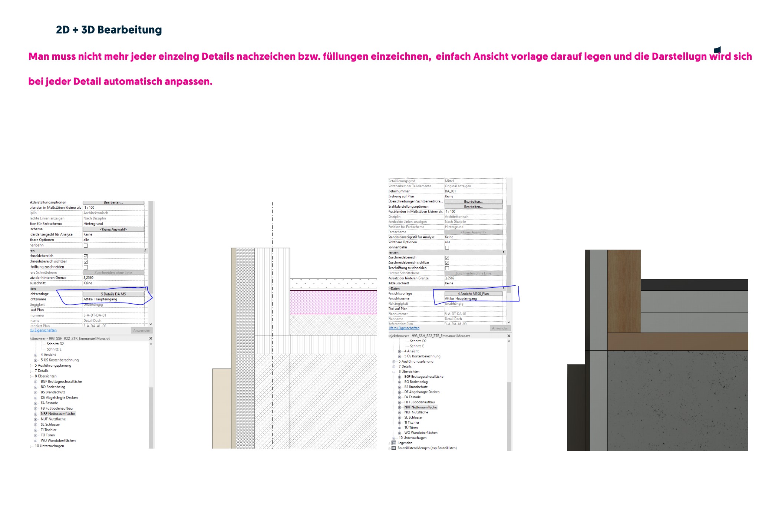Uncheck crop region visible in the left panel
The height and width of the screenshot is (532, 775).
click(x=86, y=261)
